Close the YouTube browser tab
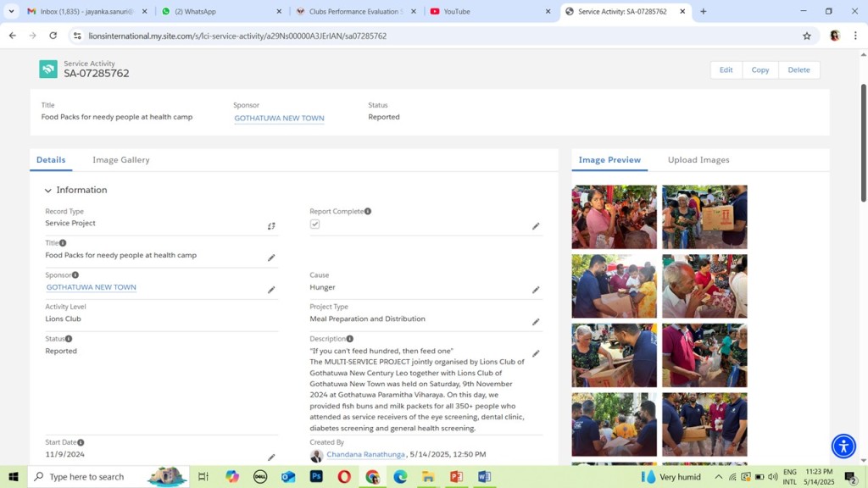This screenshot has height=488, width=868. point(548,11)
